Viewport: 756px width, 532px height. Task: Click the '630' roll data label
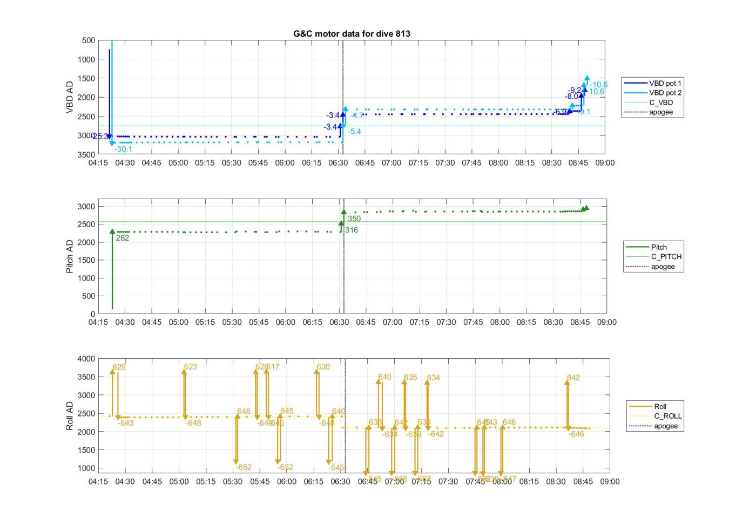click(323, 367)
